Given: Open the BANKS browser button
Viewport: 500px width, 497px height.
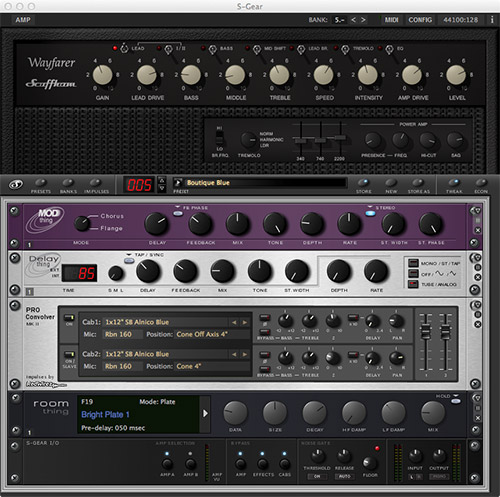Looking at the screenshot, I should click(x=68, y=183).
